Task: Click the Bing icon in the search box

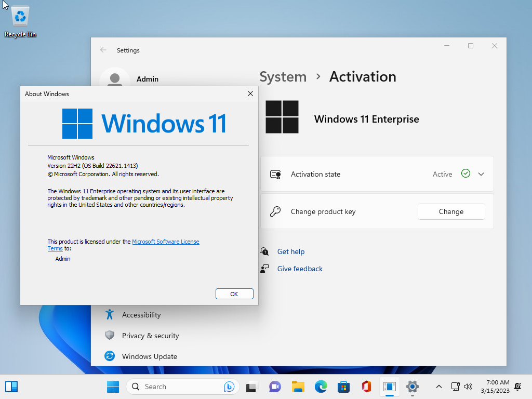Action: (x=229, y=387)
